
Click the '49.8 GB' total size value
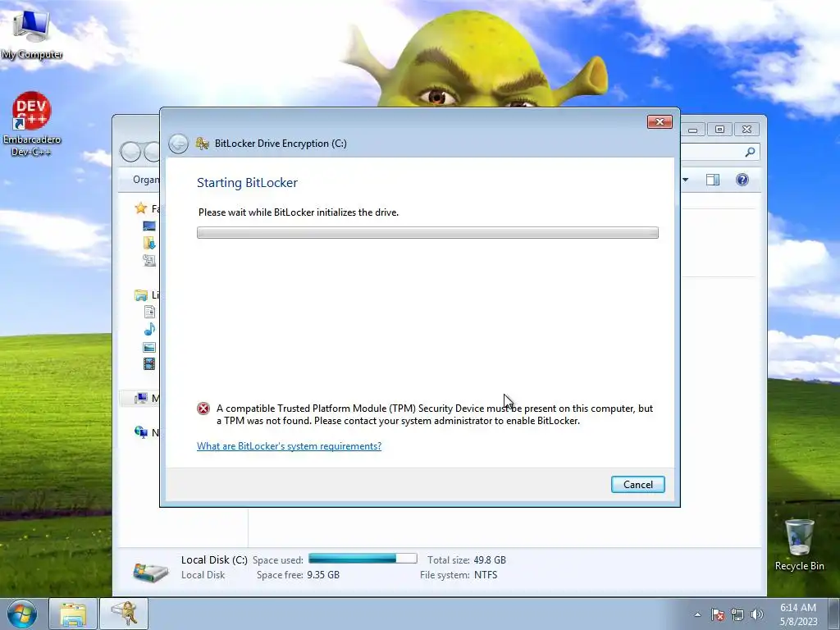[x=490, y=559]
